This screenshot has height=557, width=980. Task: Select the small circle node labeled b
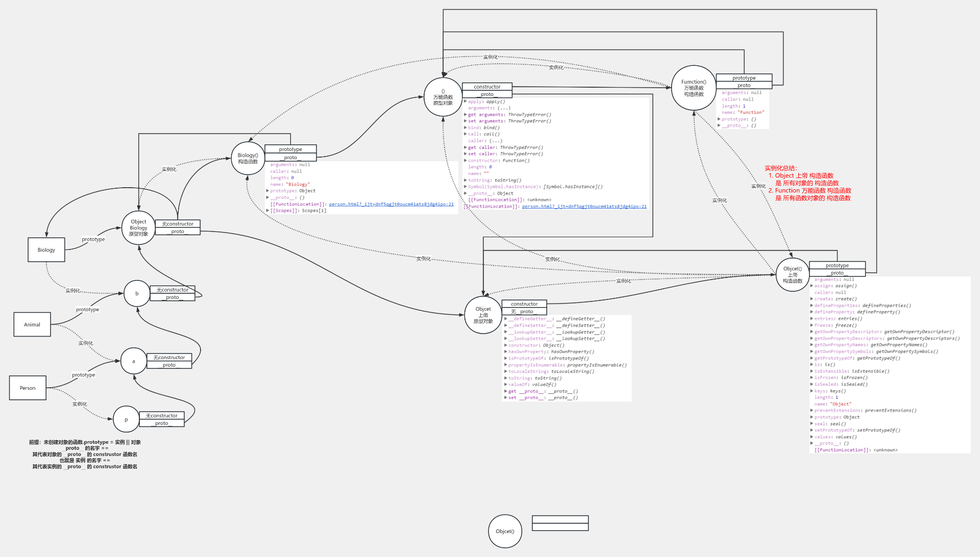click(x=137, y=293)
